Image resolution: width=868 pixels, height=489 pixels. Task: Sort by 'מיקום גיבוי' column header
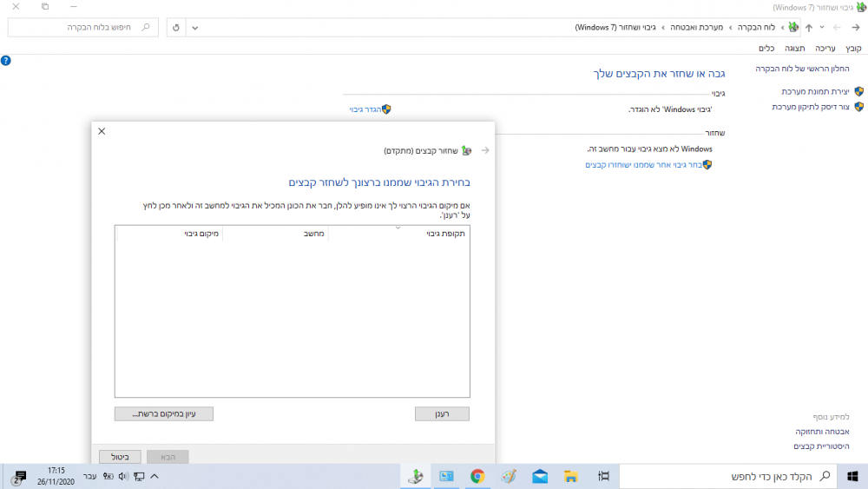tap(170, 234)
